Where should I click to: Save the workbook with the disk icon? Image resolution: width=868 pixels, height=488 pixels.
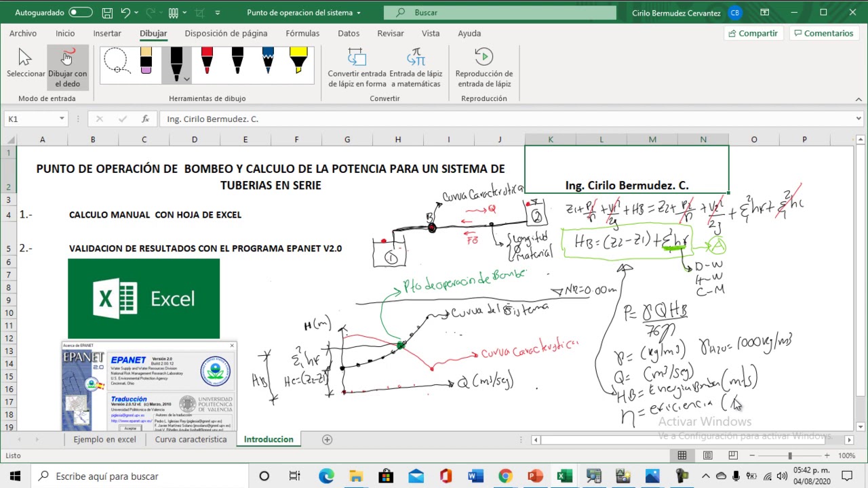pos(107,12)
